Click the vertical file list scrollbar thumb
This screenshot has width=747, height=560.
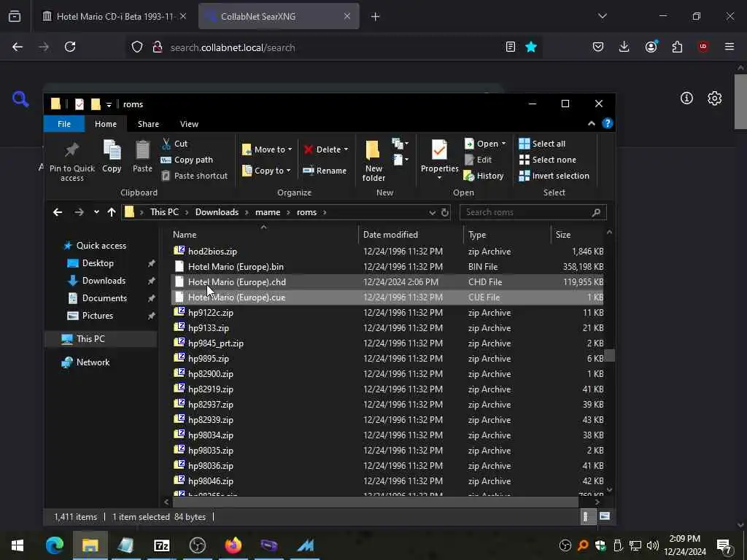pos(609,356)
